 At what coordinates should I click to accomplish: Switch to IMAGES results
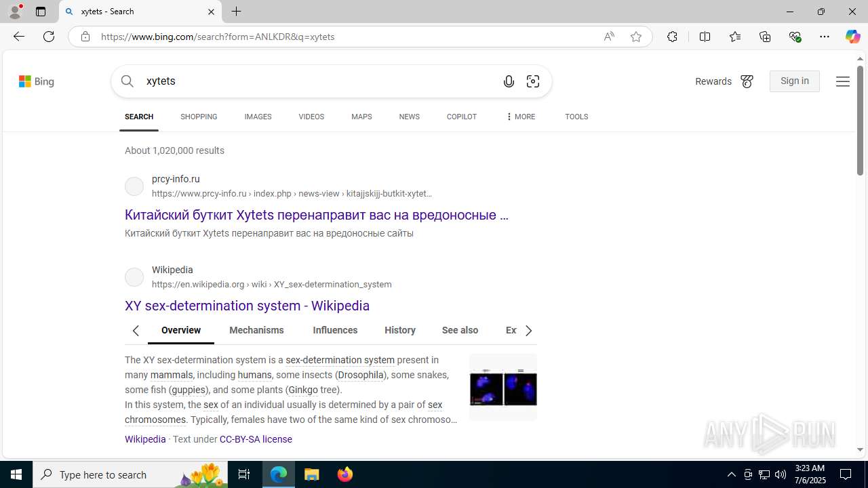click(258, 117)
